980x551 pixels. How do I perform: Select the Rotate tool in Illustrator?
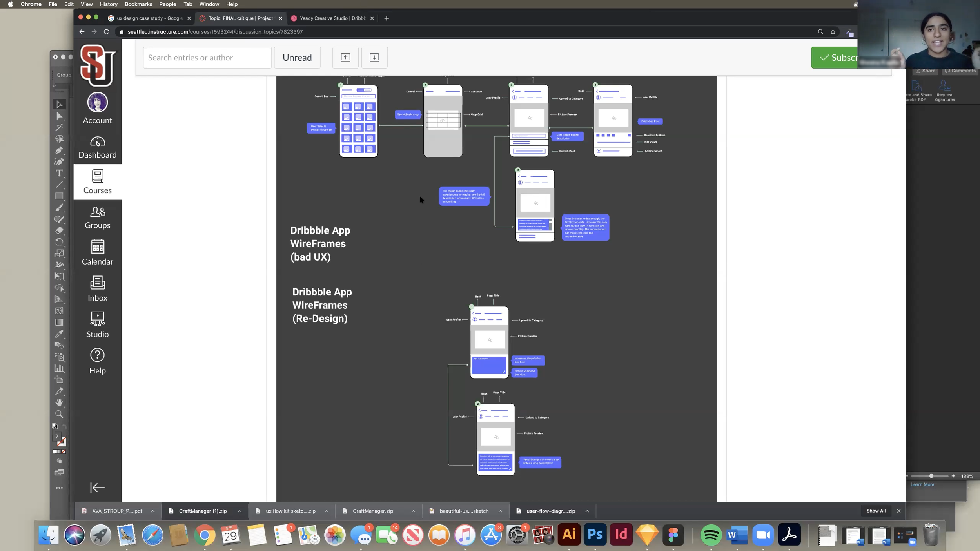(59, 242)
